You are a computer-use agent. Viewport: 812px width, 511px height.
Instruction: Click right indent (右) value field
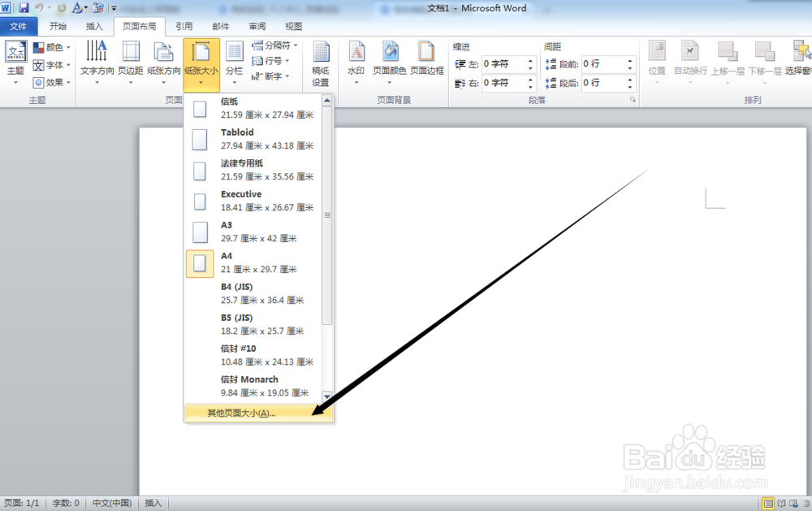click(x=504, y=83)
